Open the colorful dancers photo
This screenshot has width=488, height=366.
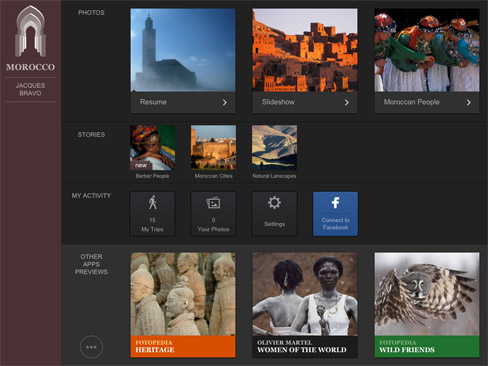(x=427, y=50)
